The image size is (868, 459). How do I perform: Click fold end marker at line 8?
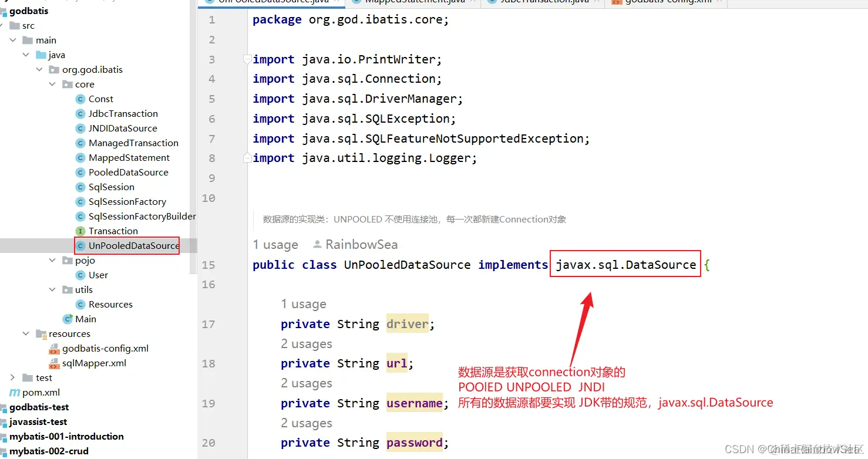[248, 158]
